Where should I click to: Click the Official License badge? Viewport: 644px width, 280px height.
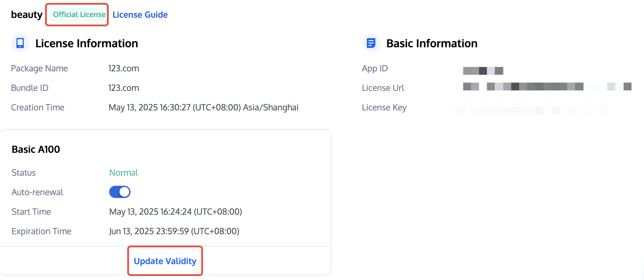[x=79, y=15]
